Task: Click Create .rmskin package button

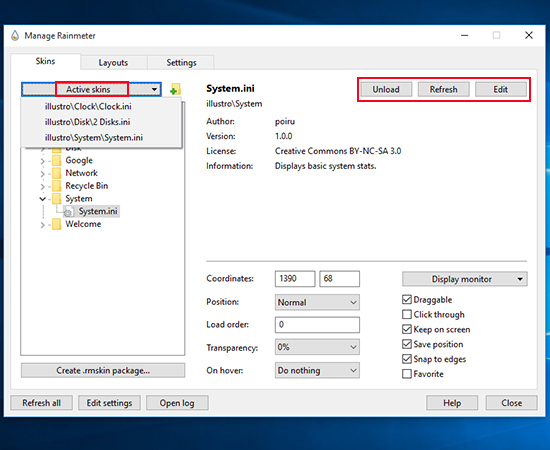Action: click(103, 370)
